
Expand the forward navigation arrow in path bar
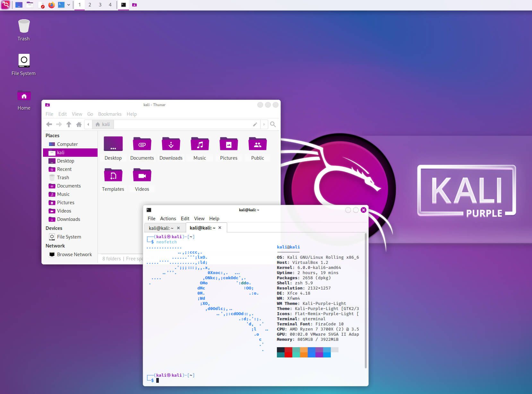(264, 124)
